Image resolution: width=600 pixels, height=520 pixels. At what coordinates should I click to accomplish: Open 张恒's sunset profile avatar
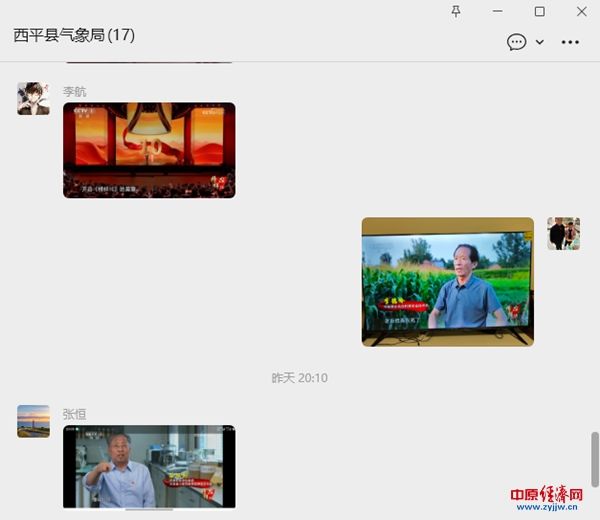(33, 421)
